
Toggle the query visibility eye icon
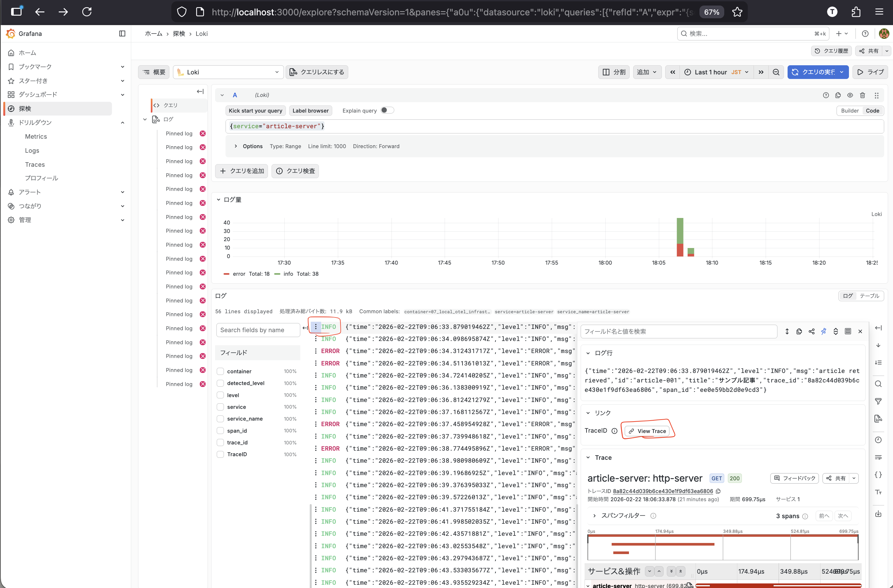[850, 95]
